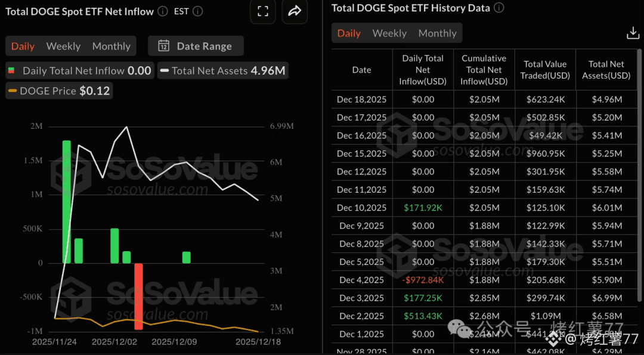
Task: Click the Dec 10,2025 date cell
Action: (362, 208)
